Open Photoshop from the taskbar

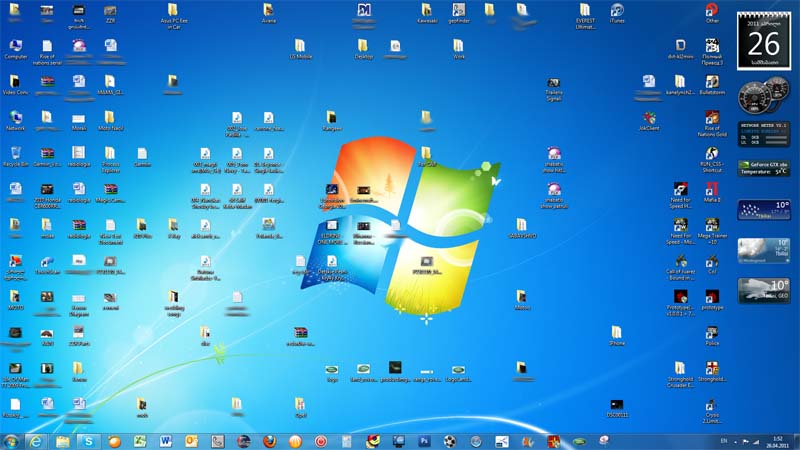click(x=424, y=441)
